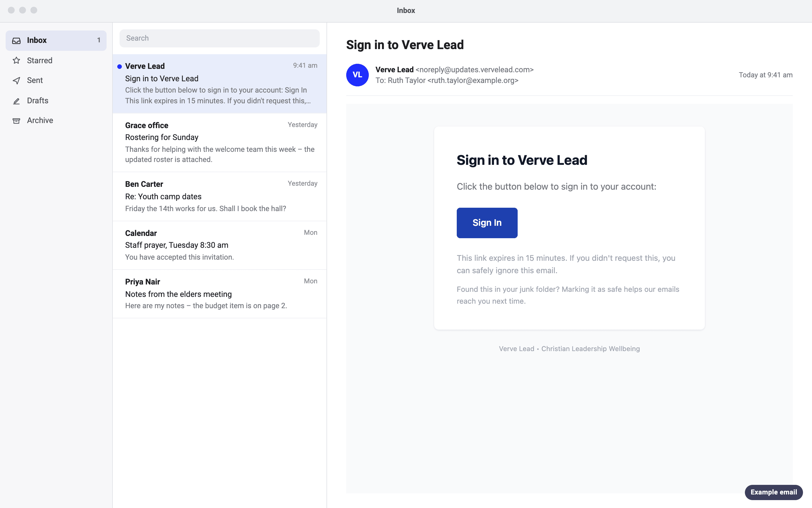Click the email subject heading at top of reading pane
The height and width of the screenshot is (508, 812).
[405, 45]
